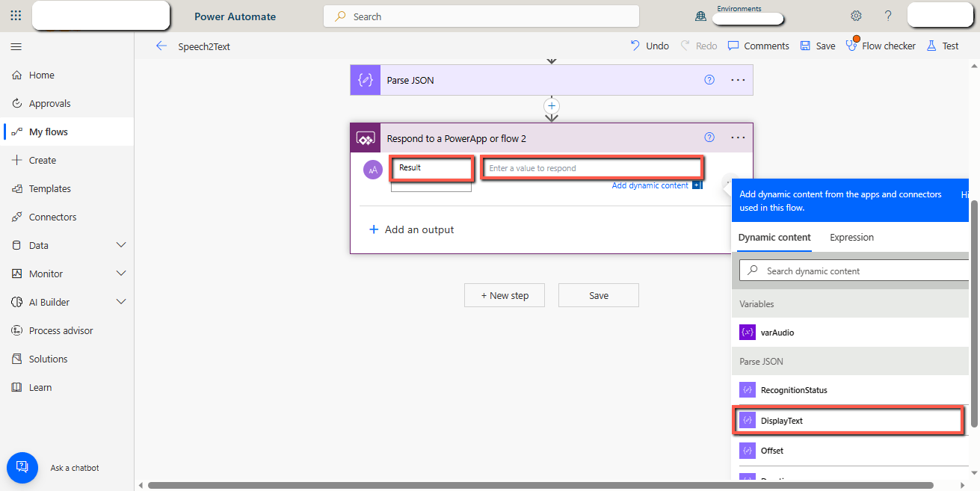The width and height of the screenshot is (980, 491).
Task: Open the Flow checker
Action: (x=881, y=46)
